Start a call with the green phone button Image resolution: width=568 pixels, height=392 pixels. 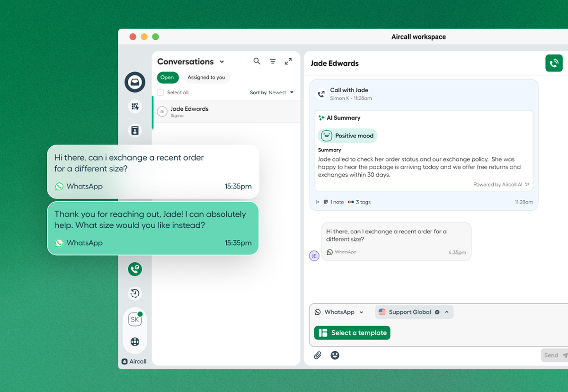(x=554, y=63)
